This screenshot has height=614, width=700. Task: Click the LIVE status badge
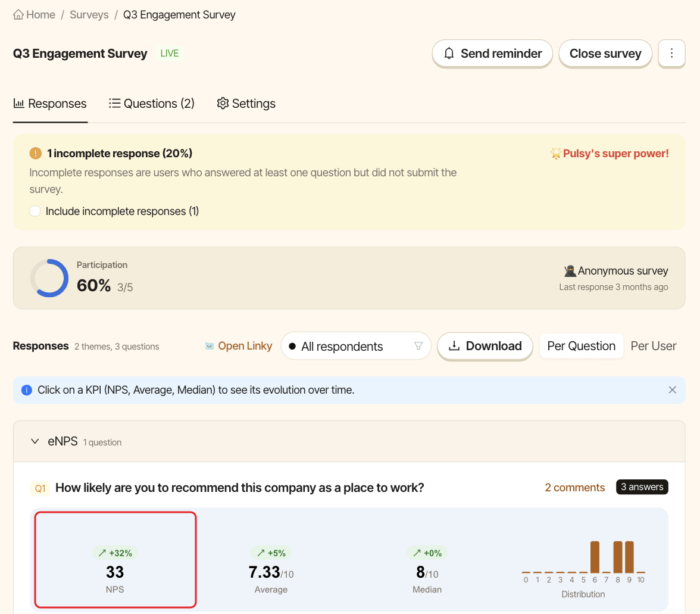pyautogui.click(x=170, y=53)
